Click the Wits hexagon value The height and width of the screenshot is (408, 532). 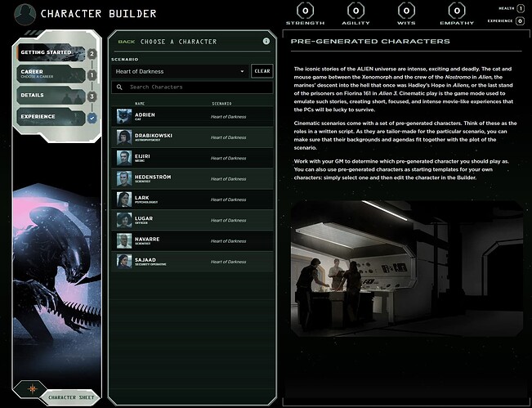(x=406, y=11)
